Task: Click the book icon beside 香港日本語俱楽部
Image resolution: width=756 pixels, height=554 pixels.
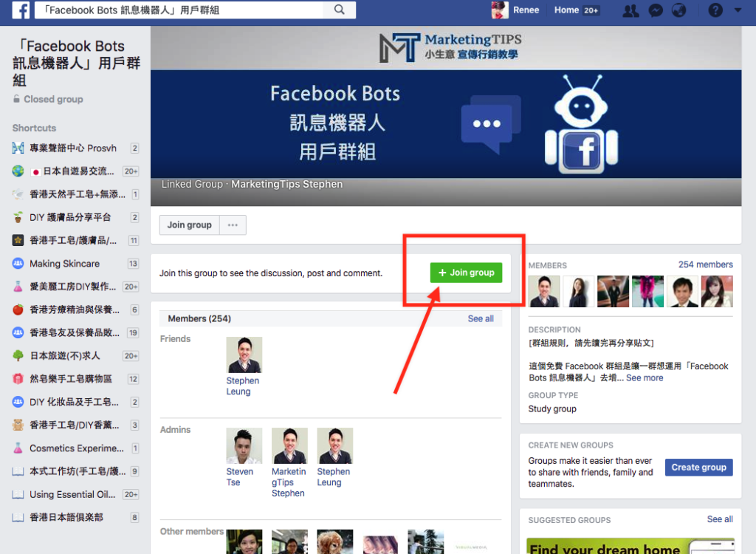Action: (18, 517)
